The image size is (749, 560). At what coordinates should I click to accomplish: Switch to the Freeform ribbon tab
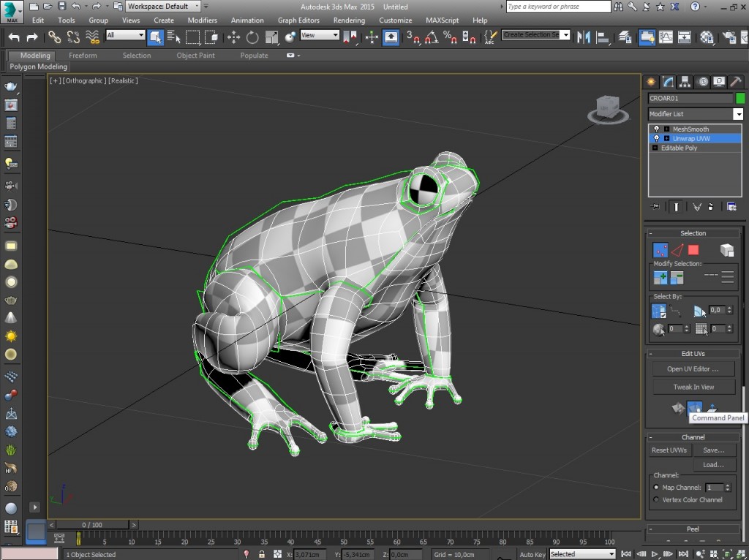83,55
